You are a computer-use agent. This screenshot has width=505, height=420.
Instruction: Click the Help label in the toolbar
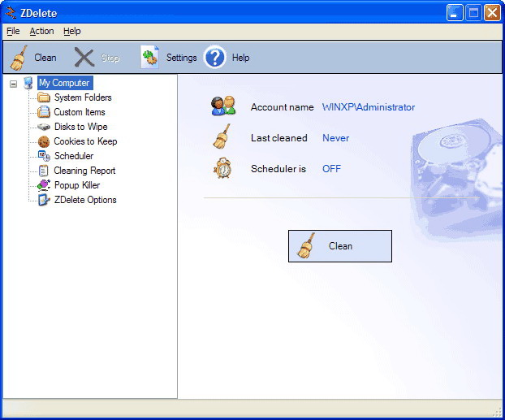tap(240, 58)
